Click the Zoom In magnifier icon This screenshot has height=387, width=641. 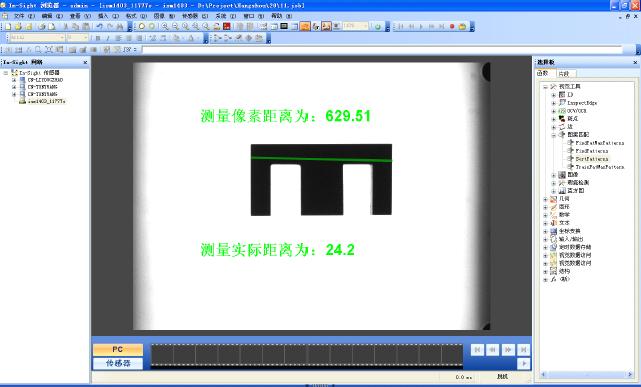click(x=165, y=27)
